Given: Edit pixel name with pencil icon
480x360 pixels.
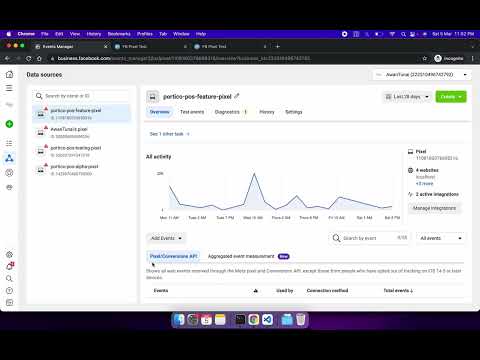Looking at the screenshot, I should (x=237, y=96).
